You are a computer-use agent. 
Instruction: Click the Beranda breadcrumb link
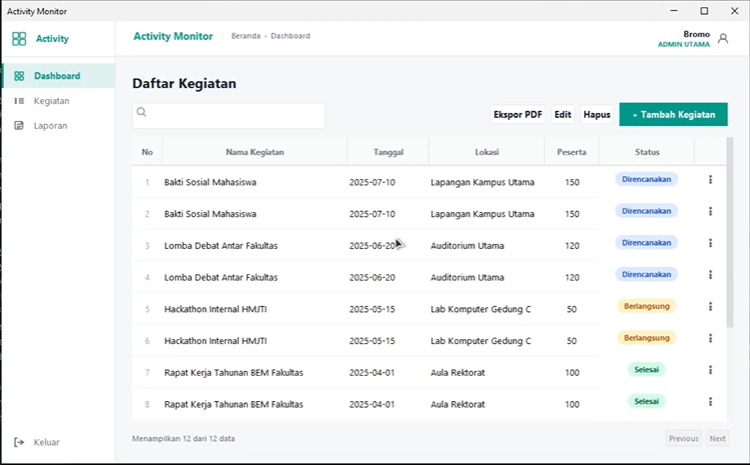pos(246,36)
